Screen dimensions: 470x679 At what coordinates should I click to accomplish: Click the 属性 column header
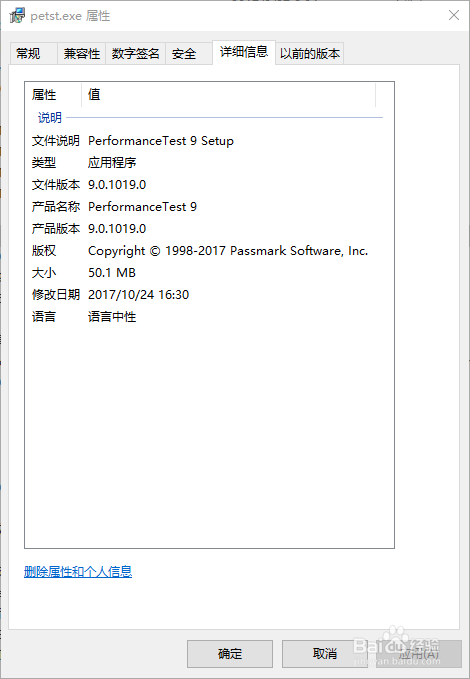pos(53,94)
